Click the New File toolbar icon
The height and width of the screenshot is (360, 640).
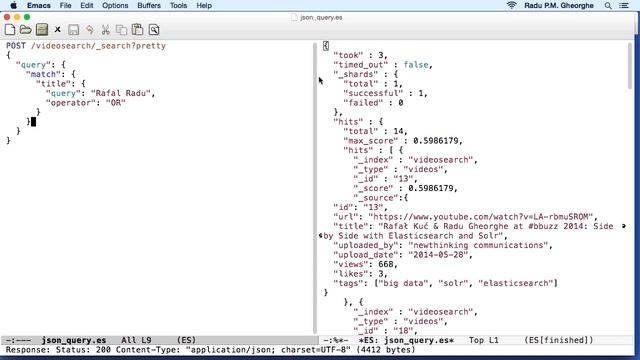[x=10, y=30]
